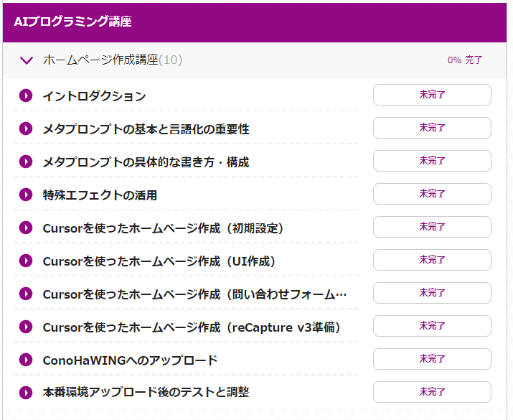
Task: Click play icon beside イントロダクション
Action: click(x=26, y=95)
